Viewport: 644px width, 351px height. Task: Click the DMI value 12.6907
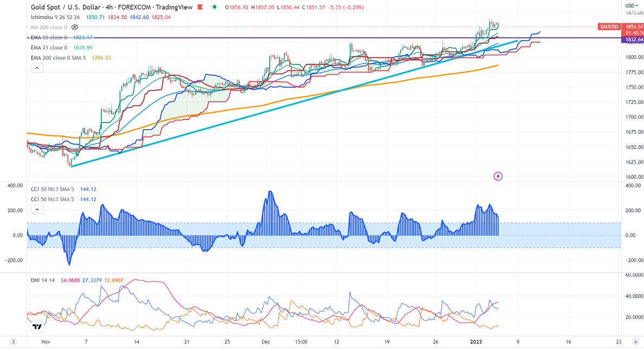[114, 281]
